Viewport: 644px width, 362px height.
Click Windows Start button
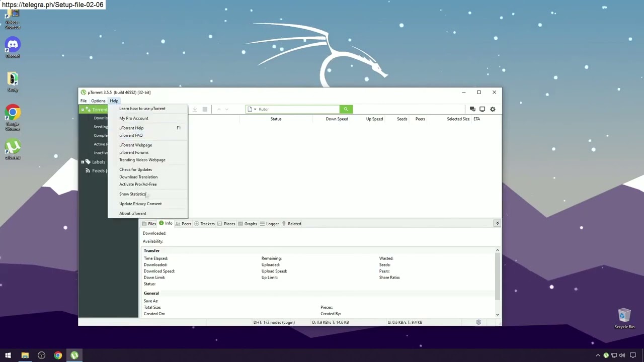[x=8, y=355]
